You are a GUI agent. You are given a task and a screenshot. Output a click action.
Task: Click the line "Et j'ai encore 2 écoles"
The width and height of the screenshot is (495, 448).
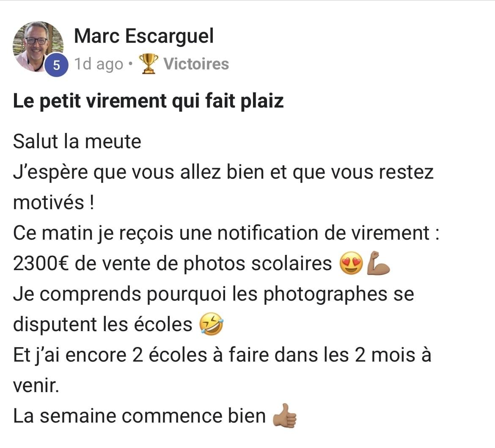pos(222,355)
